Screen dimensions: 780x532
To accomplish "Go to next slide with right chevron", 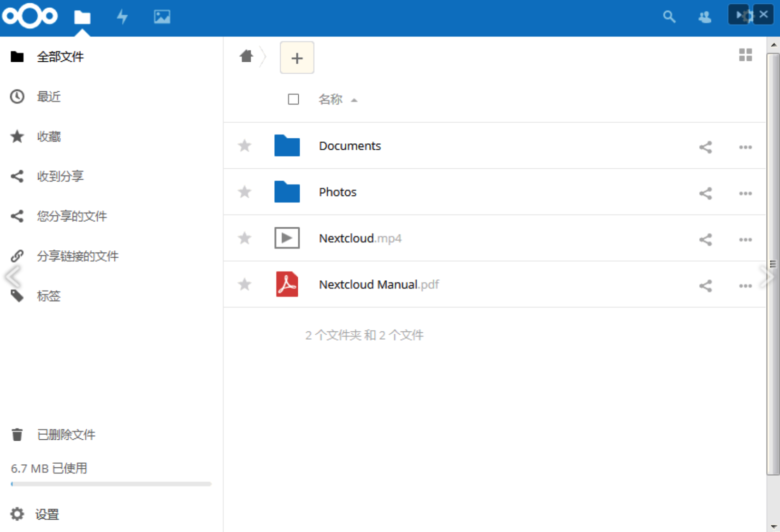I will (767, 277).
